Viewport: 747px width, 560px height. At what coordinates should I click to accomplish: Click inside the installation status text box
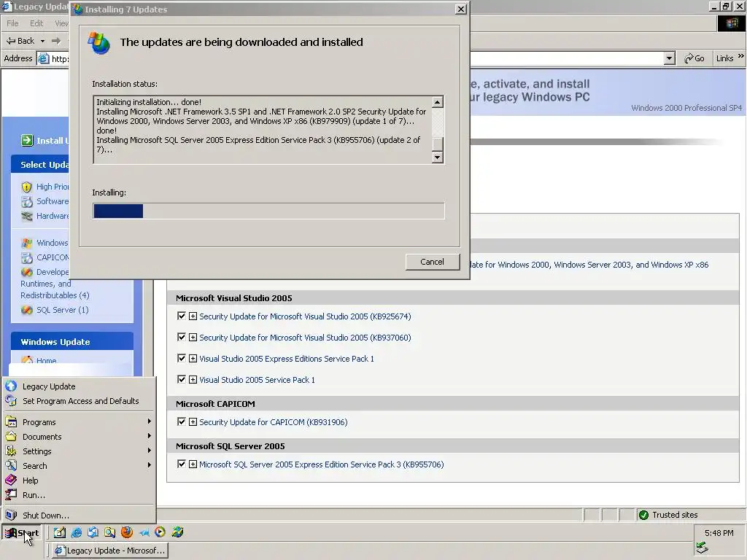[x=263, y=130]
